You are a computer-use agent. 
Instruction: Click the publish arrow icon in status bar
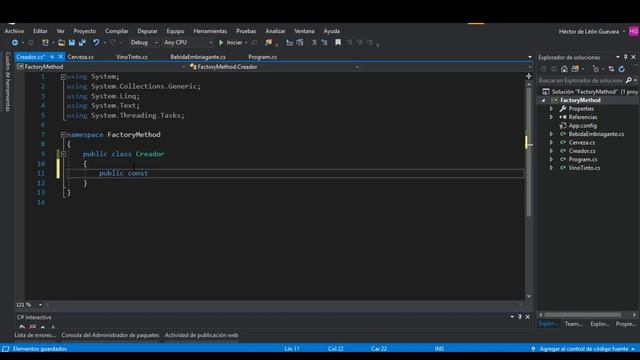[533, 349]
